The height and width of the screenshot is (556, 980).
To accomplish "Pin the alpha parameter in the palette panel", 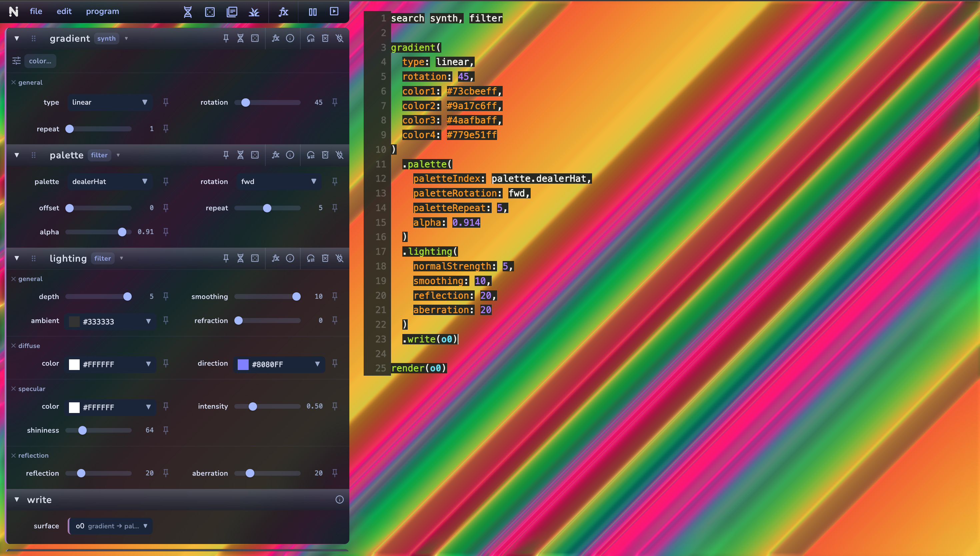I will coord(166,232).
